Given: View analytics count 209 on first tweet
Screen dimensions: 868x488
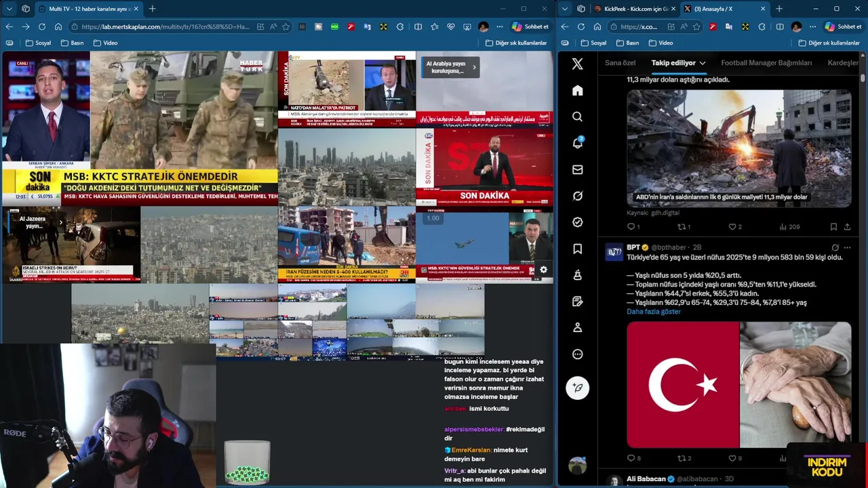Looking at the screenshot, I should [x=789, y=226].
